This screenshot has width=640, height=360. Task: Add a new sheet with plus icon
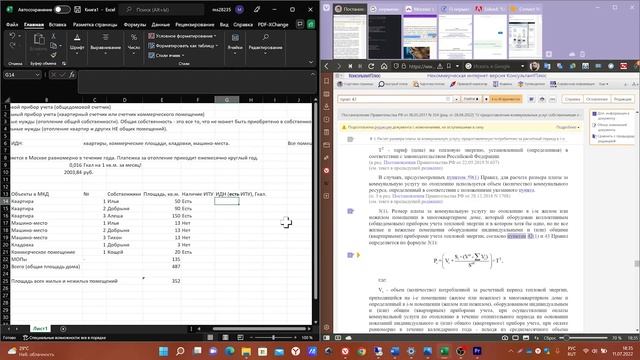63,329
